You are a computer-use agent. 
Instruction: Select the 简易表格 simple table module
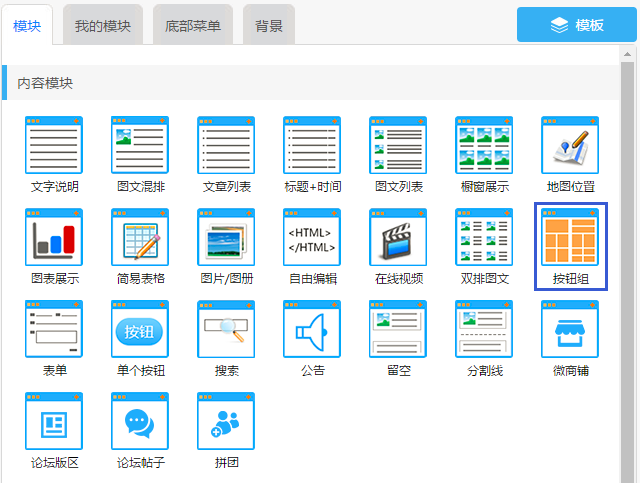[x=140, y=237]
